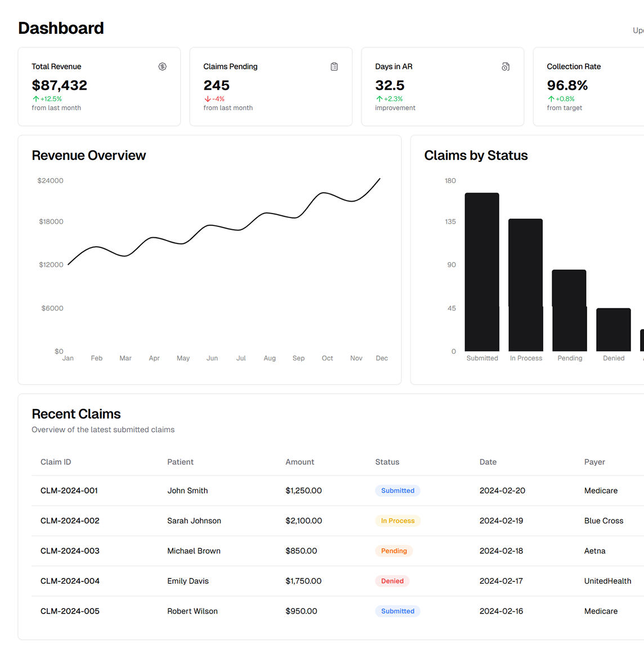Click the Amount column header
Screen dimensions: 644x658
click(x=299, y=462)
